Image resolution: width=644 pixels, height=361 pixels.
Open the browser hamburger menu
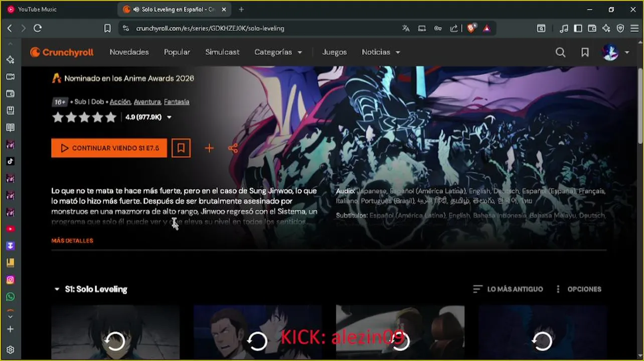pos(634,29)
